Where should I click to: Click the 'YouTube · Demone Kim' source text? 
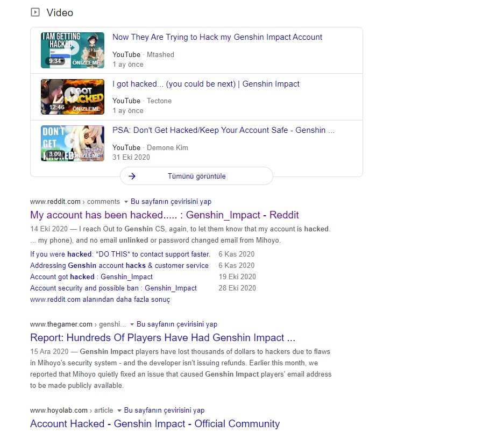pos(150,148)
